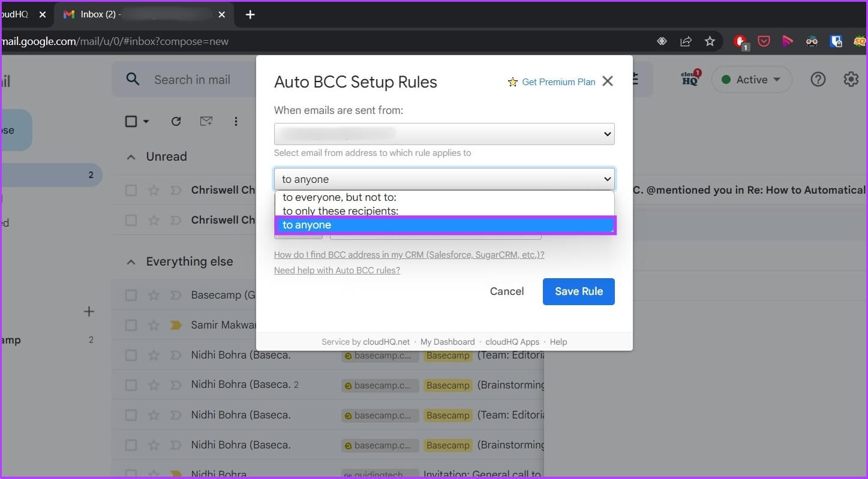
Task: Open the Help footer link
Action: pos(558,342)
